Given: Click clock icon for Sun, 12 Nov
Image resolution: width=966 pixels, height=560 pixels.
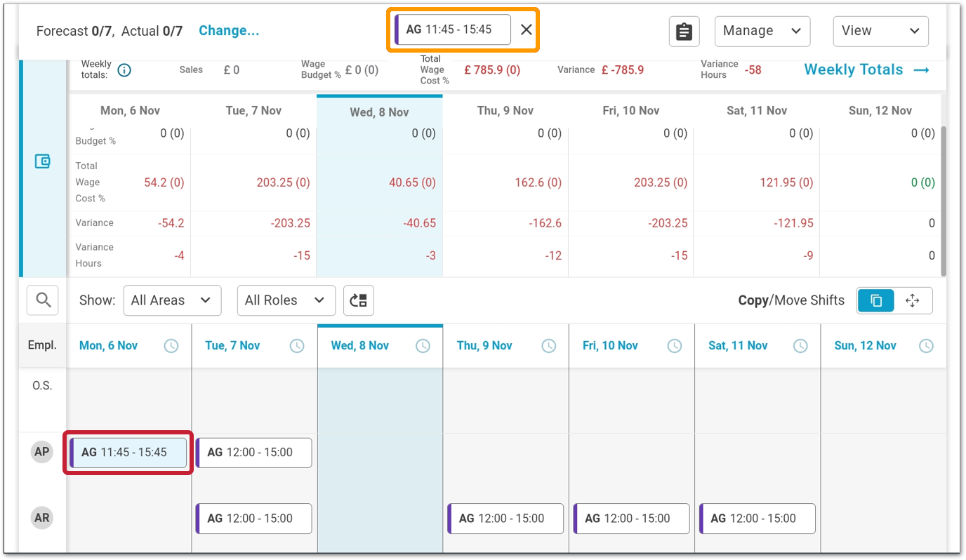Looking at the screenshot, I should (x=926, y=346).
